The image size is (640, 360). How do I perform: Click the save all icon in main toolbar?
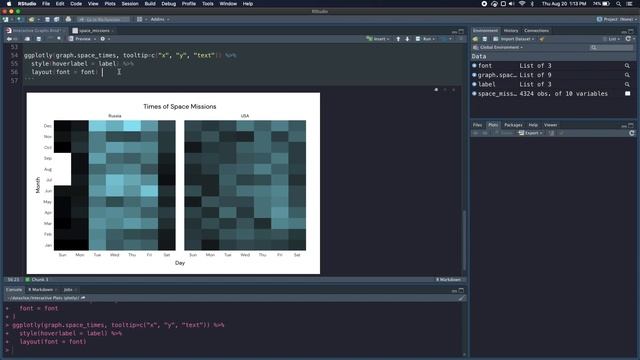[56, 19]
